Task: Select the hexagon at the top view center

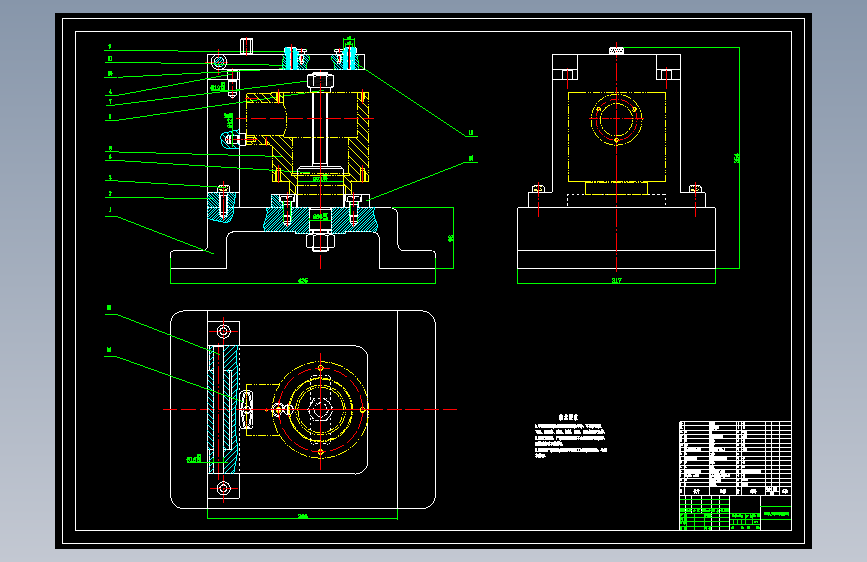Action: click(320, 410)
